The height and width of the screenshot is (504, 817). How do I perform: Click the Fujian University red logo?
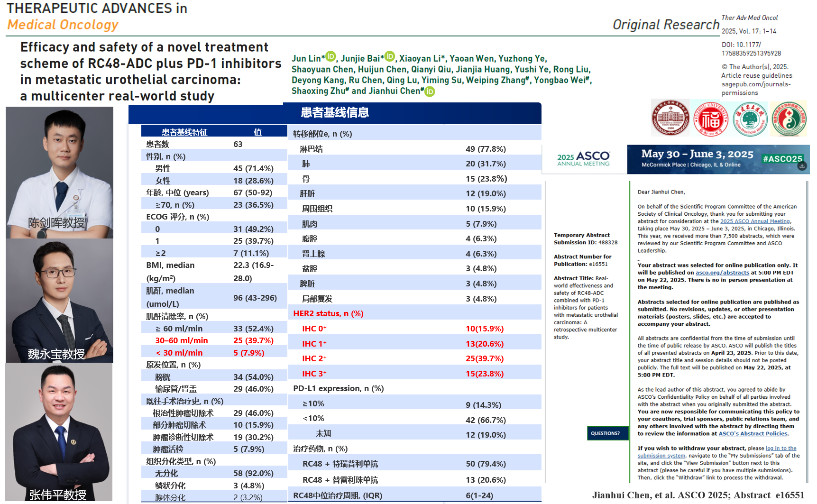710,119
